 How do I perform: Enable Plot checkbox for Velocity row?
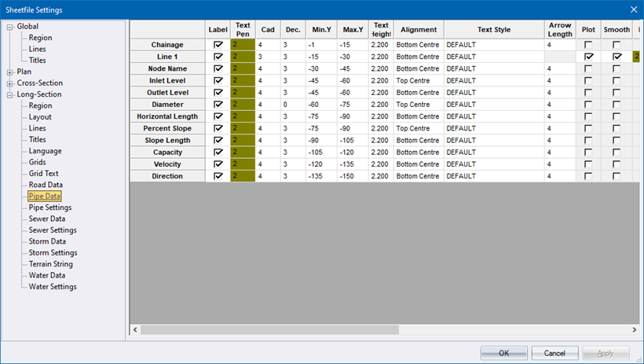pos(589,164)
